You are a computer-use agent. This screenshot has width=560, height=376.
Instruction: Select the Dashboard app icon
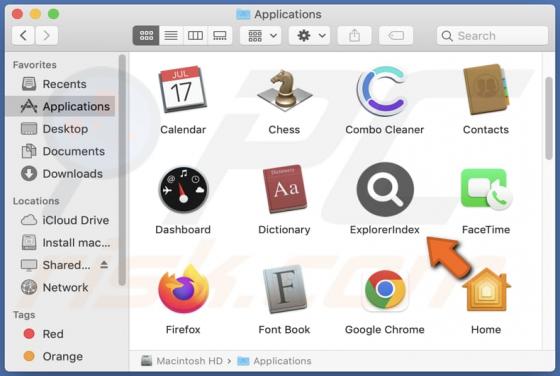tap(183, 190)
